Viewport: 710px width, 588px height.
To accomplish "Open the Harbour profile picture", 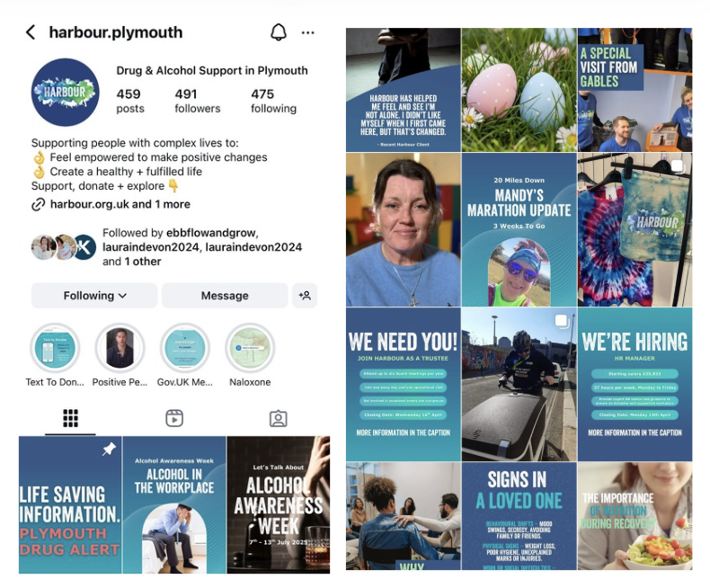I will click(66, 92).
